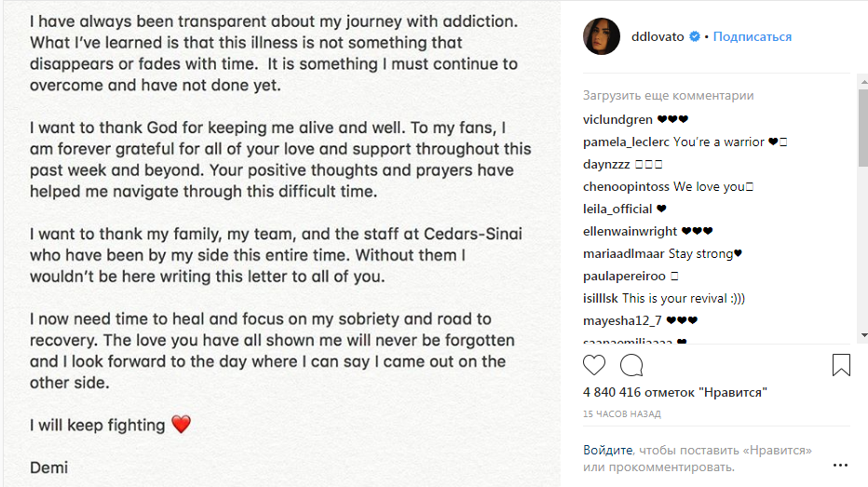Viewport: 868px width, 487px height.
Task: Click the heart like icon
Action: pyautogui.click(x=594, y=365)
